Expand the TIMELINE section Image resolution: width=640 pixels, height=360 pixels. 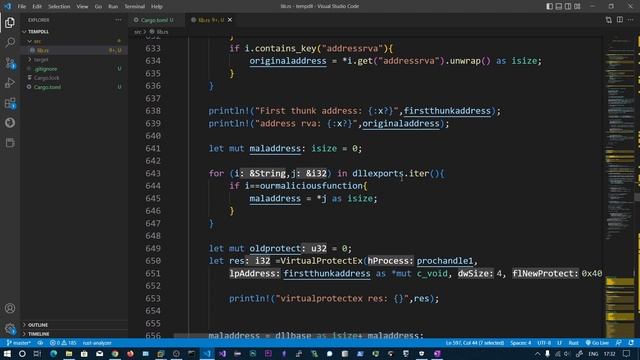point(39,334)
